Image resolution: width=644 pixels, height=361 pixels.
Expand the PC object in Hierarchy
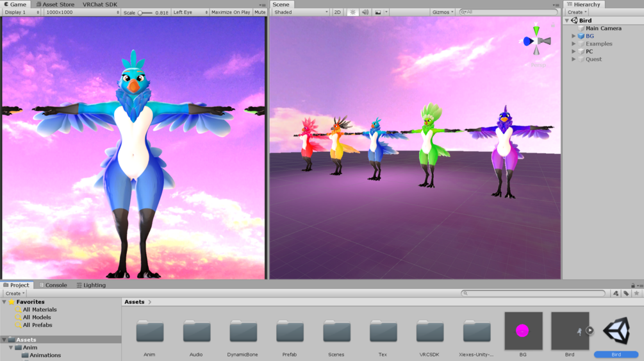tap(574, 51)
